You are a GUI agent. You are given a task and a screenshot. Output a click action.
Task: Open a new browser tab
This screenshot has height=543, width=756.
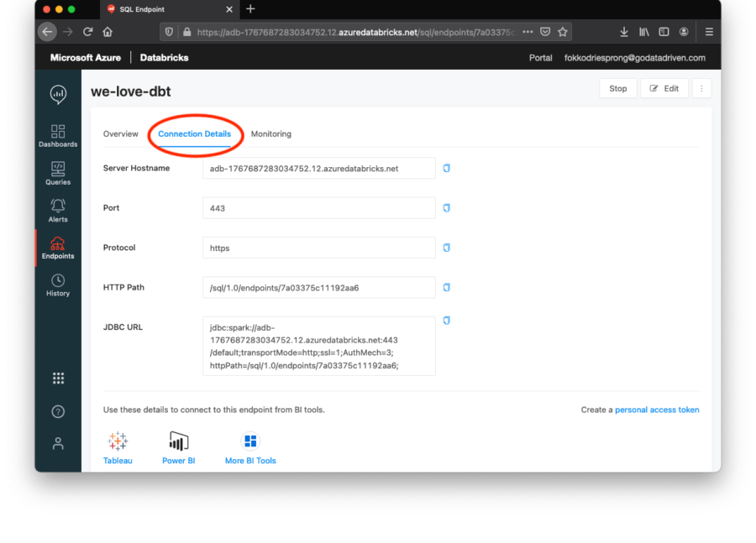(250, 8)
